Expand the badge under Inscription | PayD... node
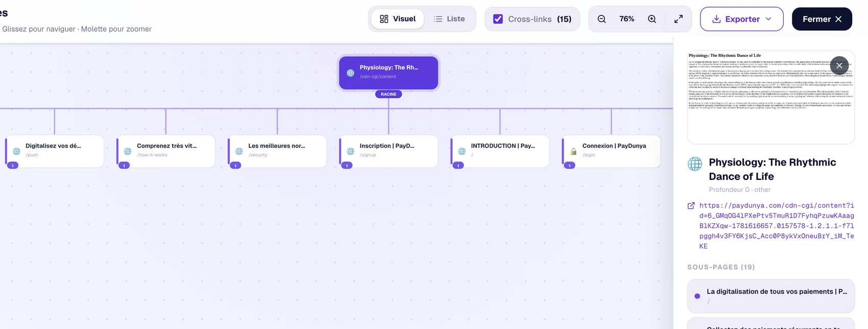This screenshot has width=868, height=329. (x=347, y=166)
